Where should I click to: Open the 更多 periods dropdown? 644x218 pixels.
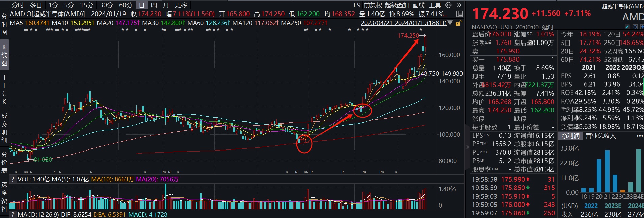click(181, 5)
